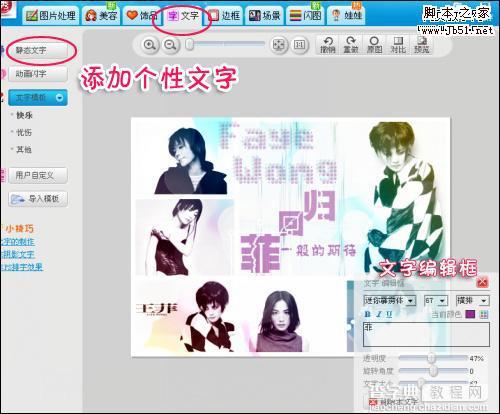The image size is (500, 414).
Task: Toggle underline U in text editor
Action: pyautogui.click(x=389, y=314)
